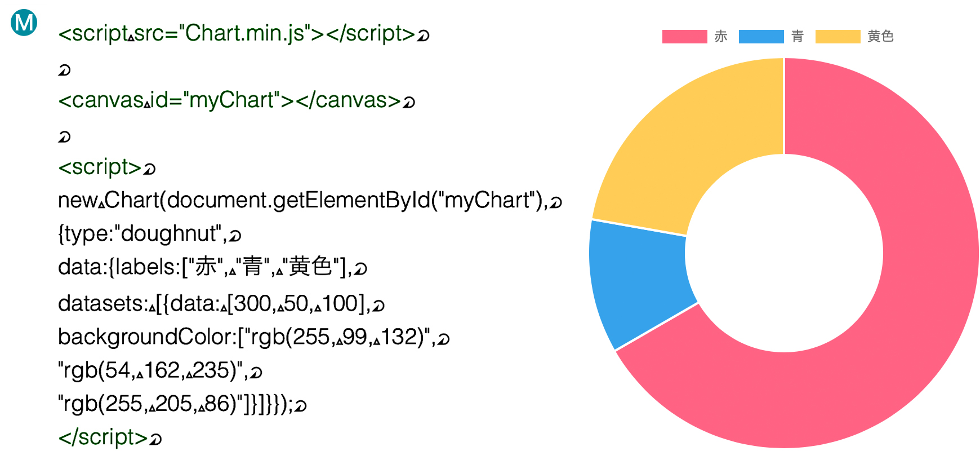Click the script src Chart.min.js line
The image size is (980, 451).
click(x=244, y=34)
